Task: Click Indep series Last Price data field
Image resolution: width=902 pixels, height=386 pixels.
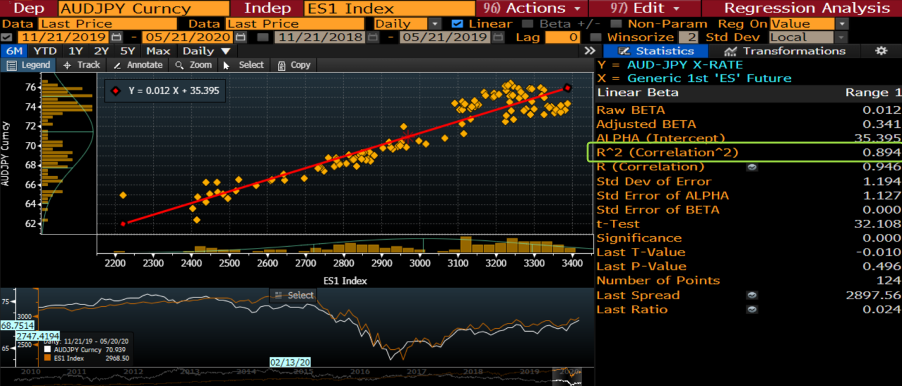Action: 295,24
